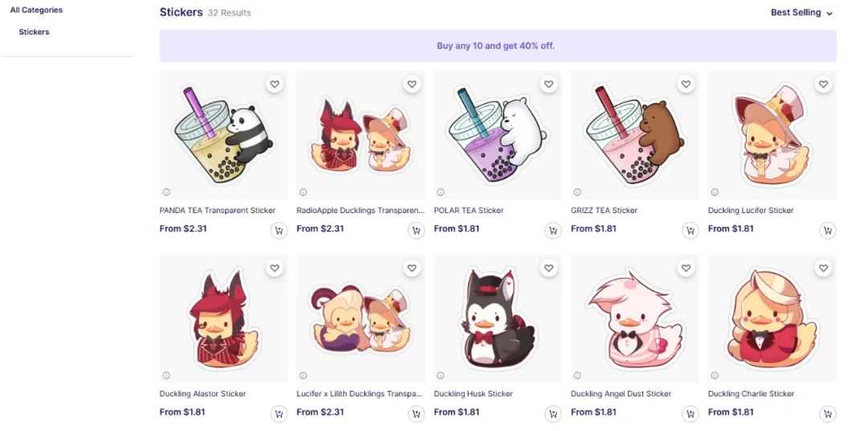Favorite the RadioApple Ducklings sticker
Screen dimensions: 868x431
(x=411, y=84)
